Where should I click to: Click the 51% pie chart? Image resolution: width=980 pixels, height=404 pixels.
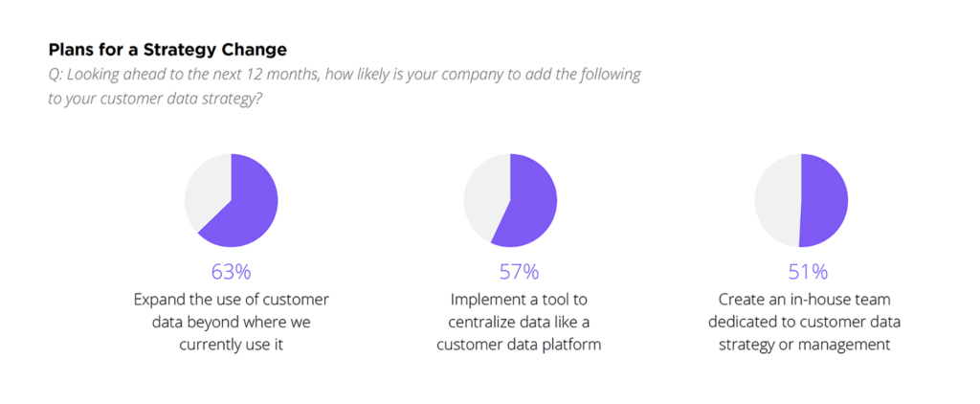pyautogui.click(x=801, y=200)
